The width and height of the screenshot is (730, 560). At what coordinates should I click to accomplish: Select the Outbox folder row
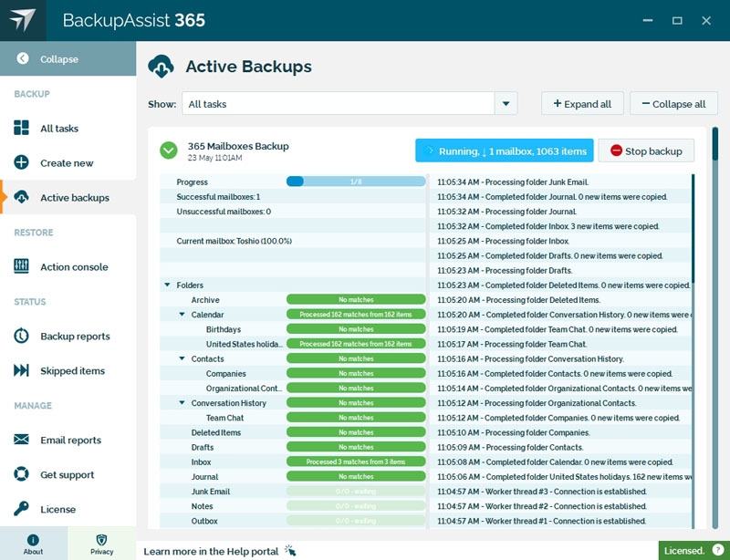pyautogui.click(x=292, y=521)
